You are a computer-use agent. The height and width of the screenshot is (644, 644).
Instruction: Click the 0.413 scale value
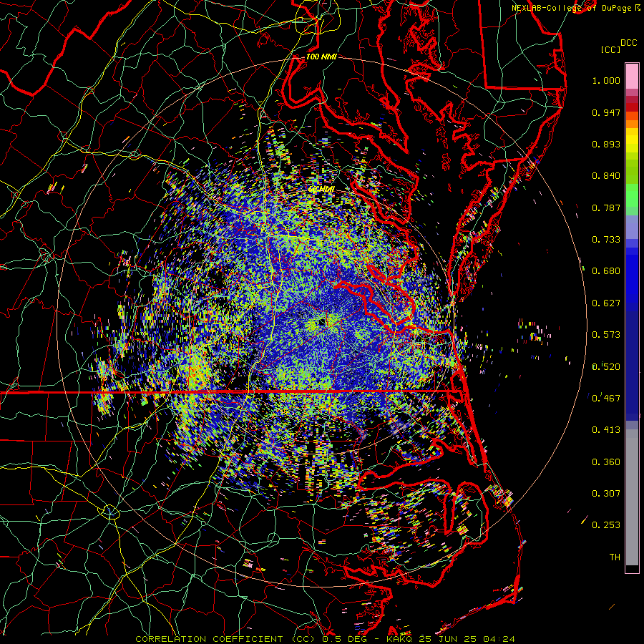[606, 430]
